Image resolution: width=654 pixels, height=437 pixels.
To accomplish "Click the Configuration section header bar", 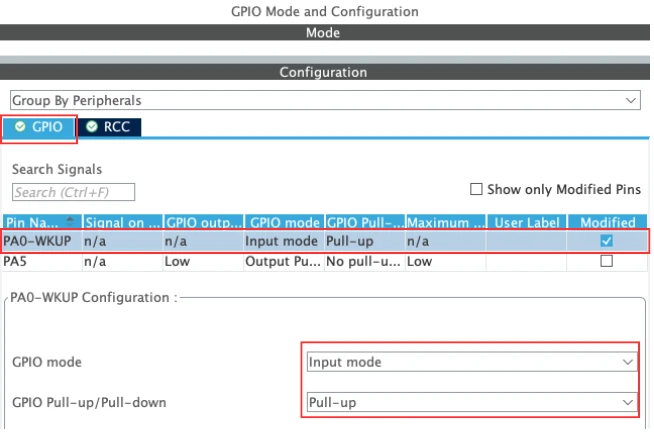I will click(x=322, y=72).
